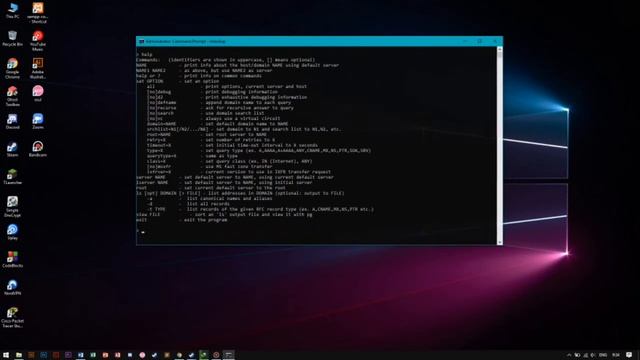Click the Command Prompt window title bar
This screenshot has height=360, width=640.
point(319,41)
